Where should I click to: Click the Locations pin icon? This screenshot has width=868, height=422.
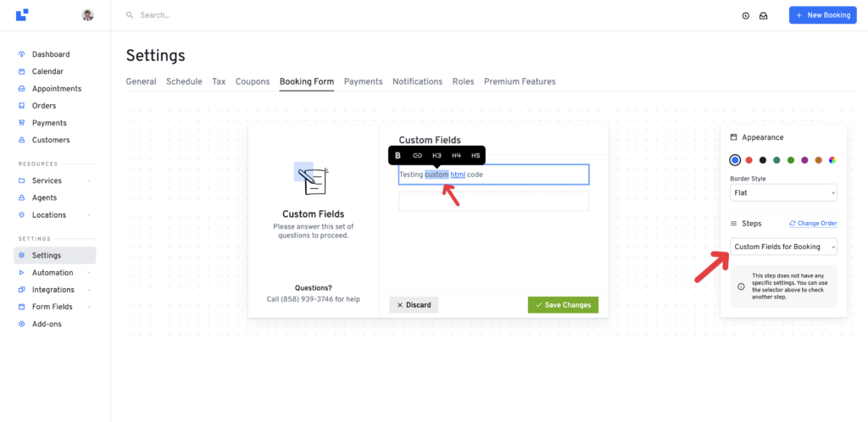click(x=21, y=214)
